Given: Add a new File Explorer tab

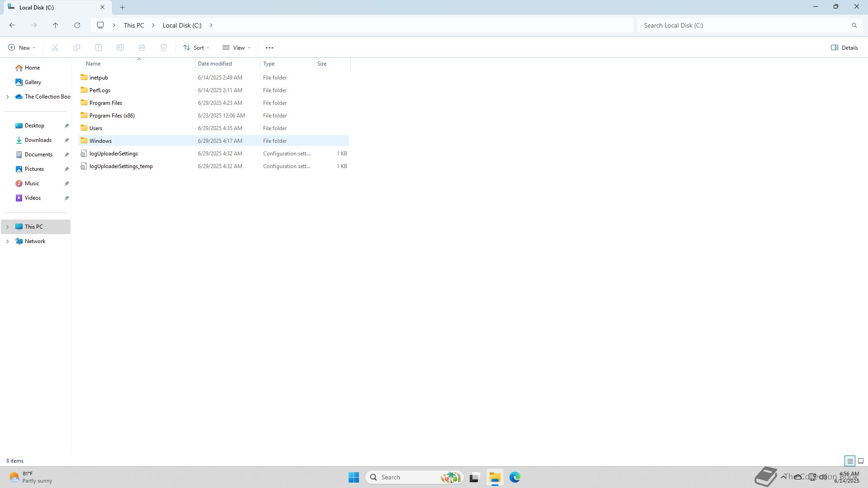Looking at the screenshot, I should (x=122, y=7).
